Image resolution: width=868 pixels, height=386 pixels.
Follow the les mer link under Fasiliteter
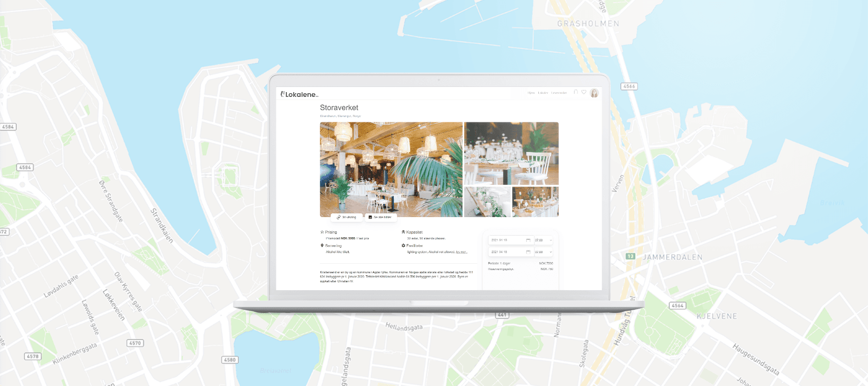tap(462, 252)
